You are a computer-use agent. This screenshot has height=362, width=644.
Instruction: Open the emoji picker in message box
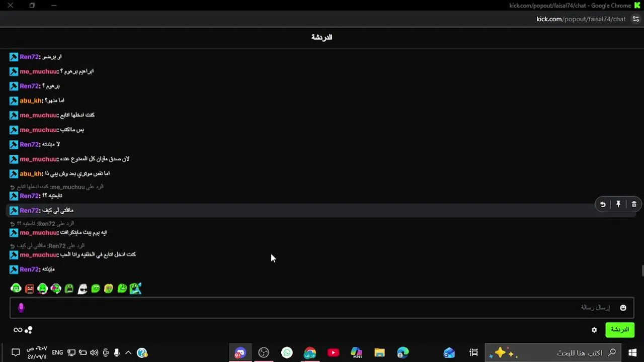coord(623,308)
